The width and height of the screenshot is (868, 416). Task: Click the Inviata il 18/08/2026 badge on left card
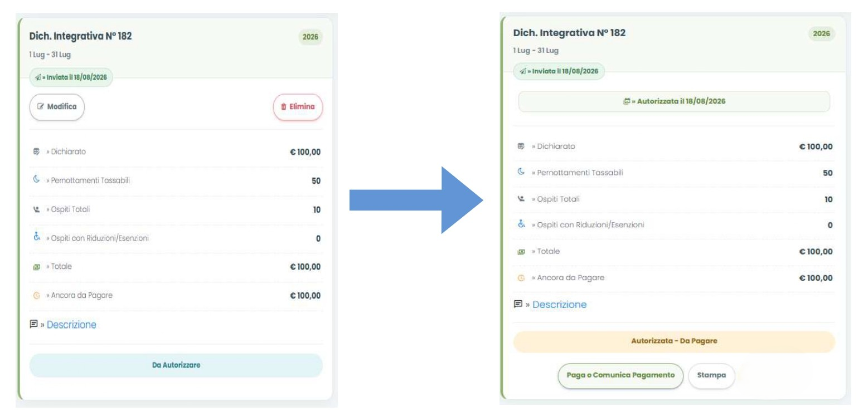click(x=71, y=78)
